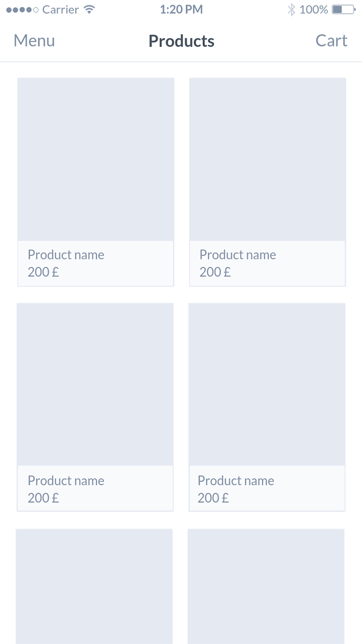Tap the second-row left product image

95,384
